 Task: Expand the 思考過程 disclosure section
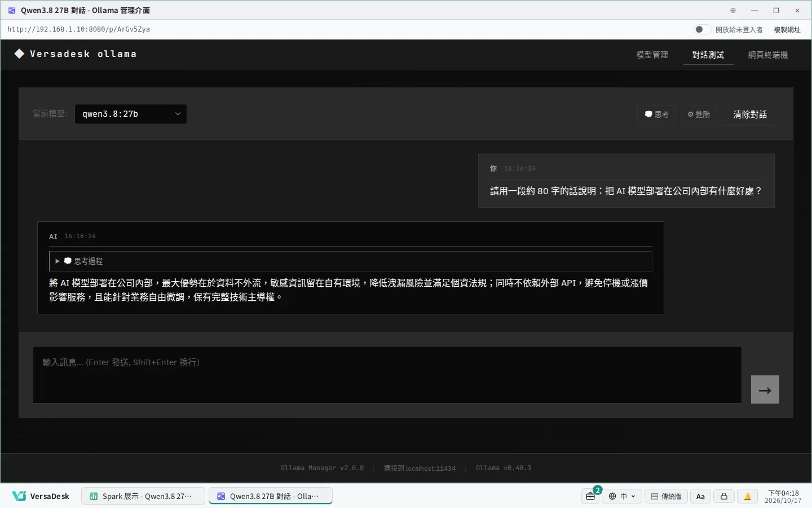coord(351,261)
